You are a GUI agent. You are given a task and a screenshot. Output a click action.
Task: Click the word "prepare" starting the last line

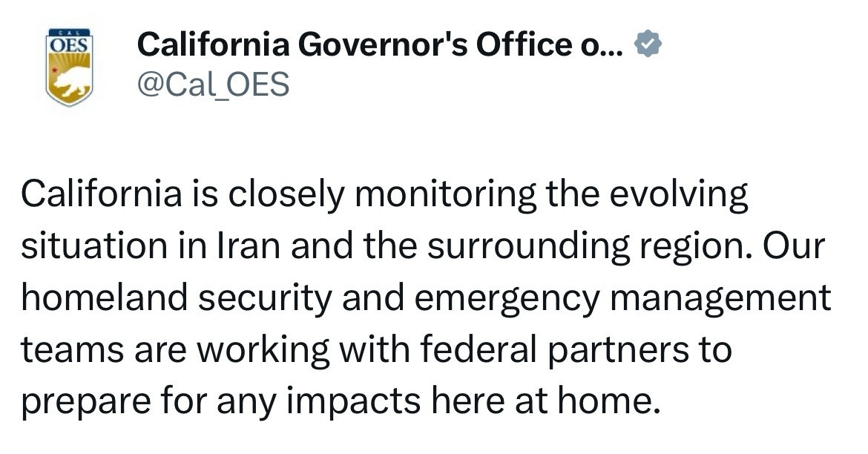[x=86, y=401]
